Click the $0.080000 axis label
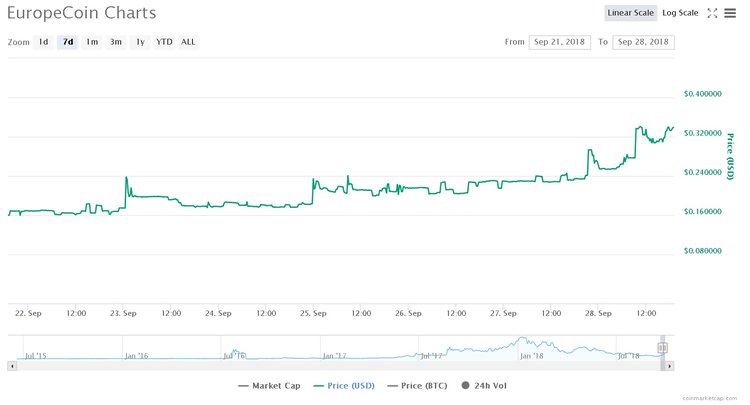 (703, 251)
